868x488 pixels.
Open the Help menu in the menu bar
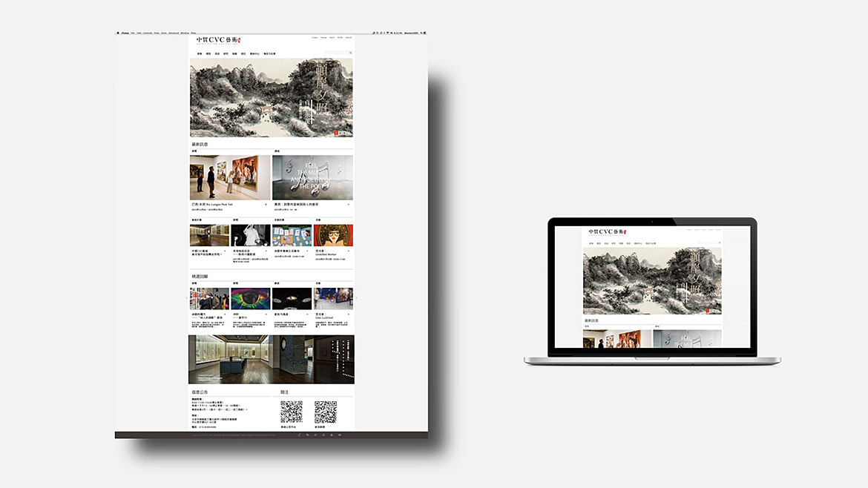tap(193, 33)
